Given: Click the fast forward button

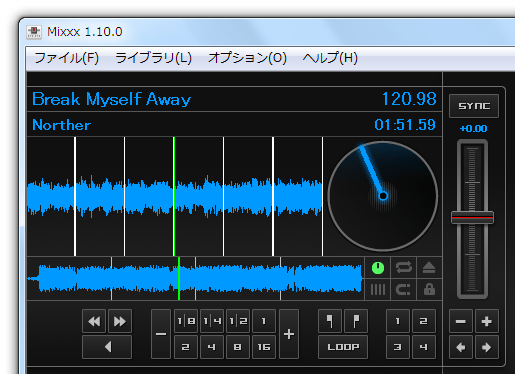Looking at the screenshot, I should 120,321.
